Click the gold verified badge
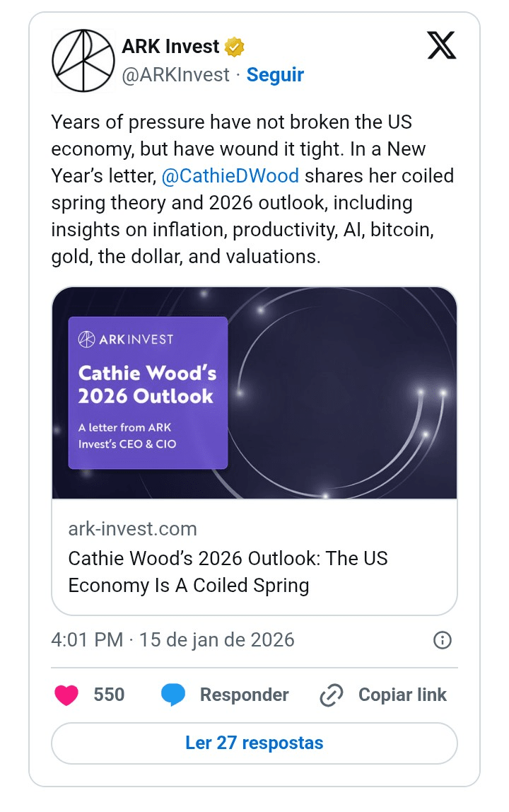509x812 pixels. (x=235, y=47)
